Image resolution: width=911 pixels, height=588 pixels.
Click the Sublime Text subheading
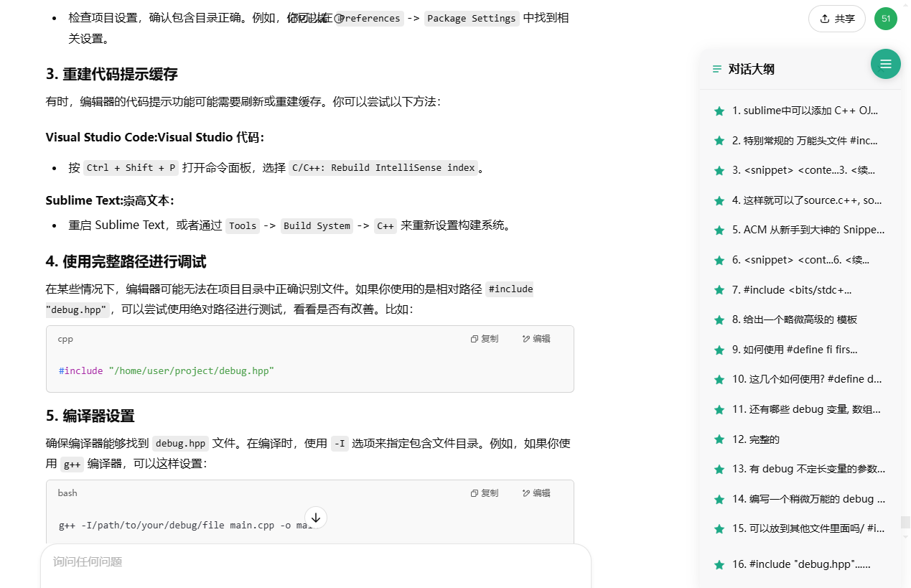[x=110, y=200]
